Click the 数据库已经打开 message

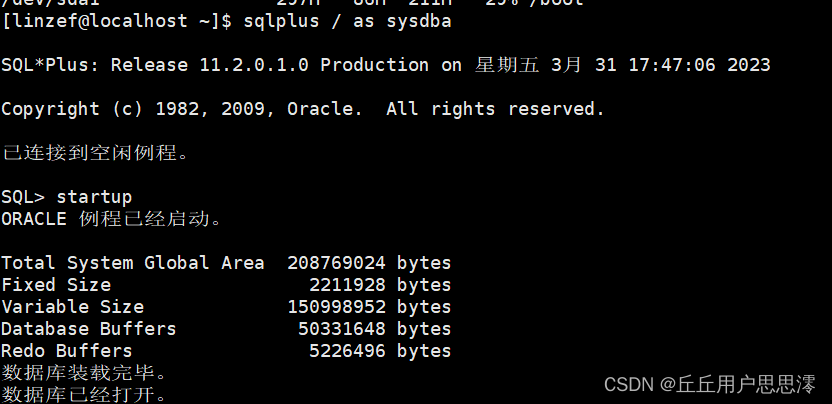click(x=84, y=394)
